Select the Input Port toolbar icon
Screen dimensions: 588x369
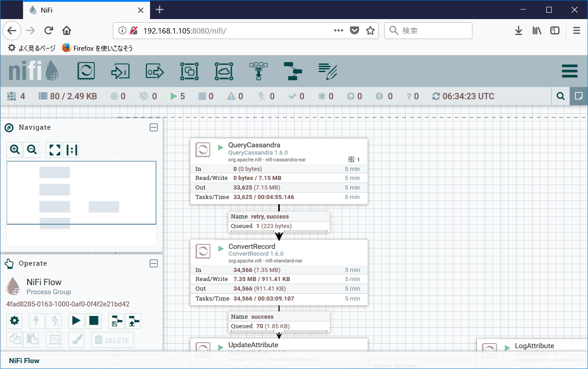(x=120, y=71)
